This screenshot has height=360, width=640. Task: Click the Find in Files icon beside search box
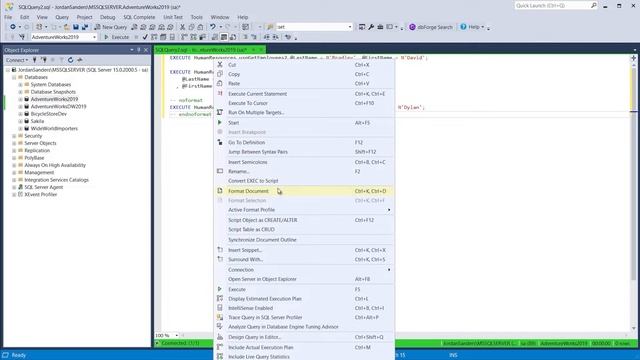270,27
